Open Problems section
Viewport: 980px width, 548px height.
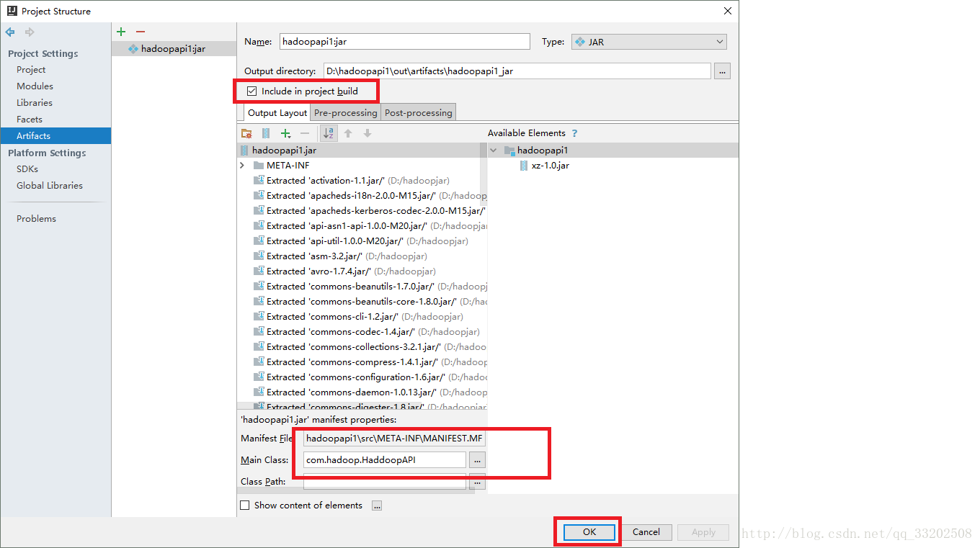(x=36, y=219)
